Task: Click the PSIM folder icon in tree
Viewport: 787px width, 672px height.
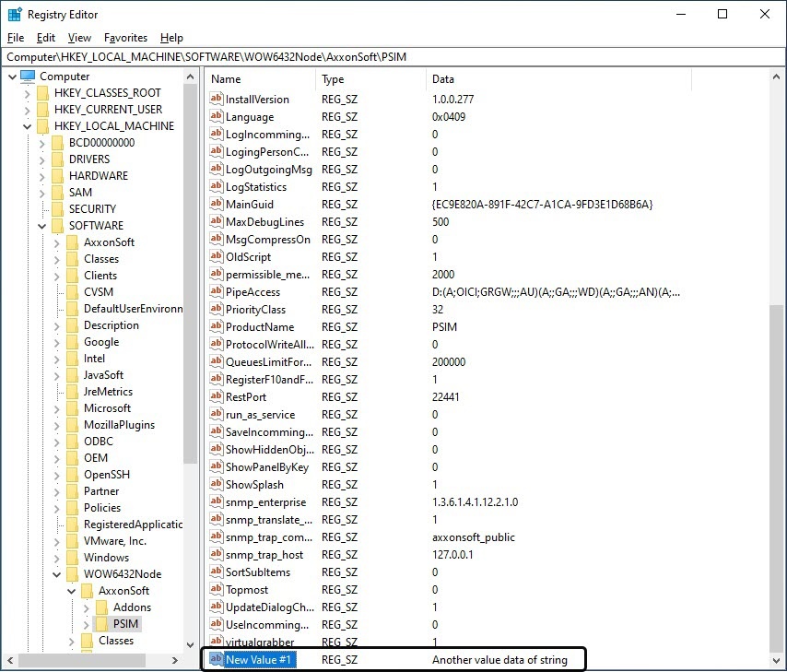Action: point(102,624)
